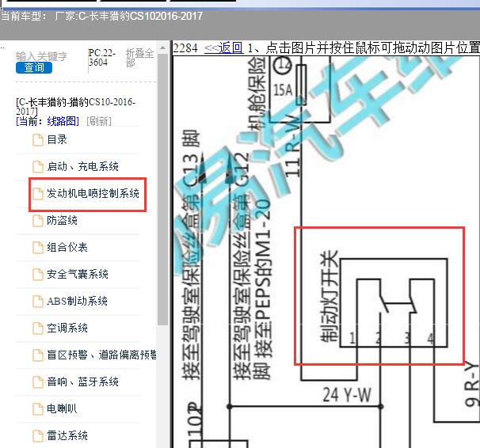Click the page icon next to 电喇叭
The height and width of the screenshot is (448, 480).
[x=38, y=409]
